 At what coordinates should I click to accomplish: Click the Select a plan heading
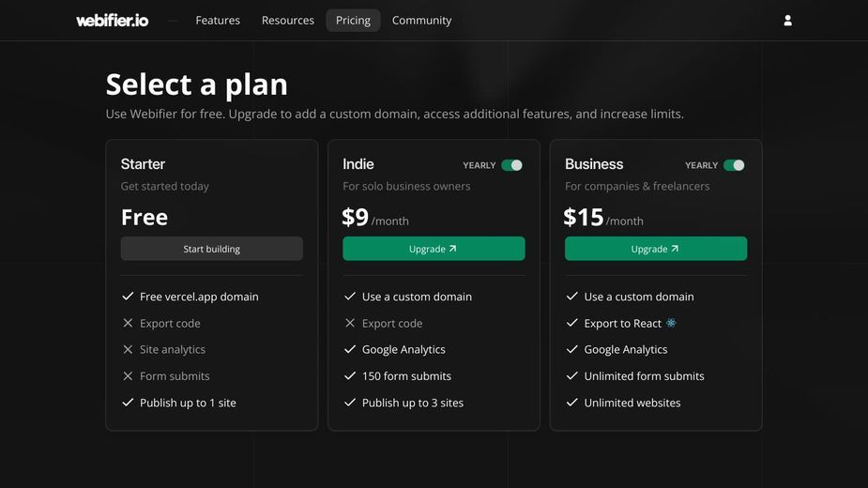pyautogui.click(x=196, y=84)
